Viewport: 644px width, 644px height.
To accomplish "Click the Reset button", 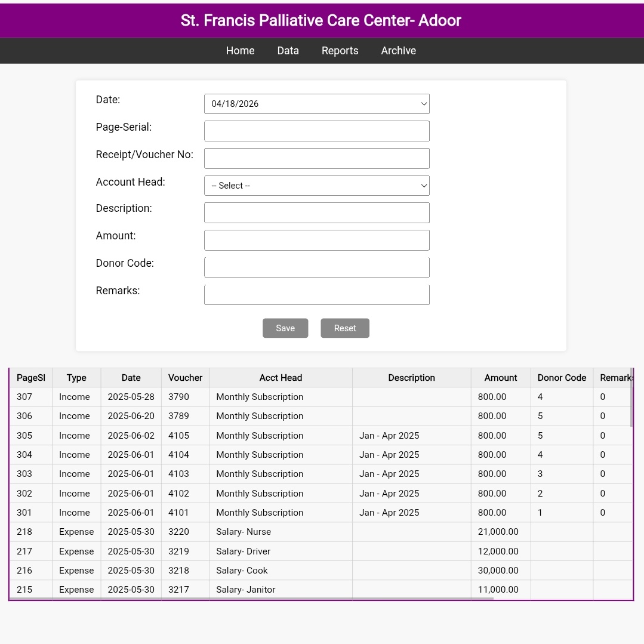I will [x=344, y=328].
